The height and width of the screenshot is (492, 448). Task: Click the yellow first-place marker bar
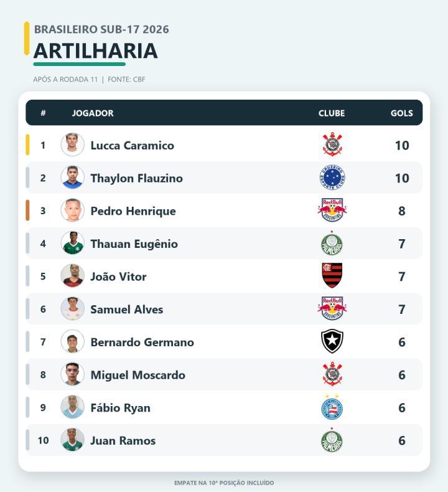coord(27,144)
